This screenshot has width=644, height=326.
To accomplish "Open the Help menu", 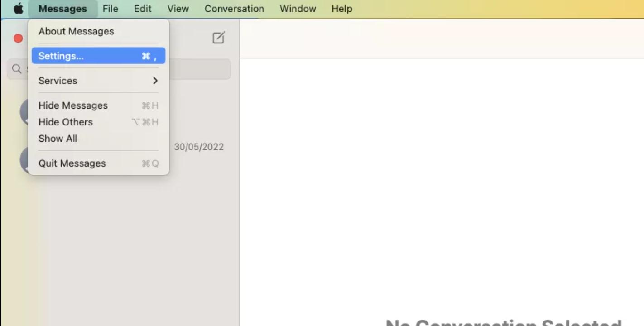I will point(341,9).
